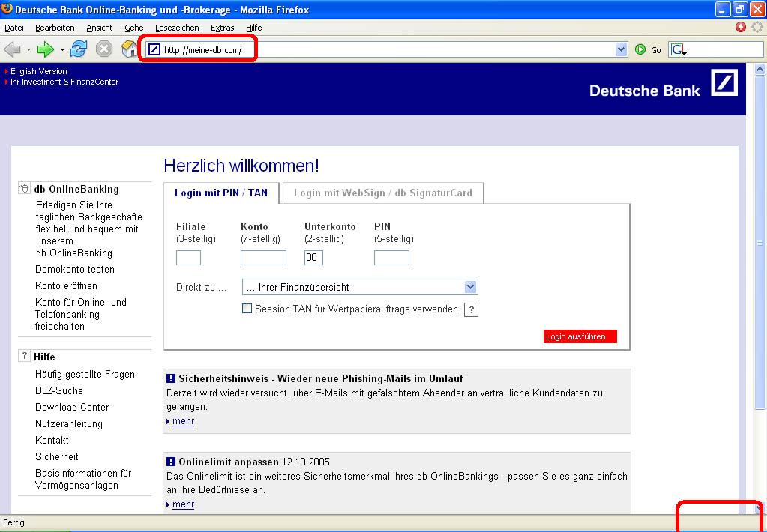Click the db OnlineBanking heading

click(x=76, y=189)
